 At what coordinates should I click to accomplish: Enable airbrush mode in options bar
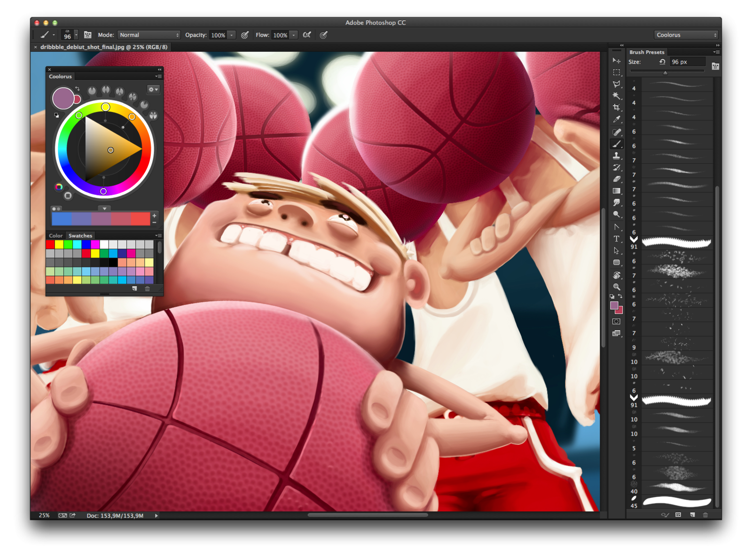click(x=307, y=35)
